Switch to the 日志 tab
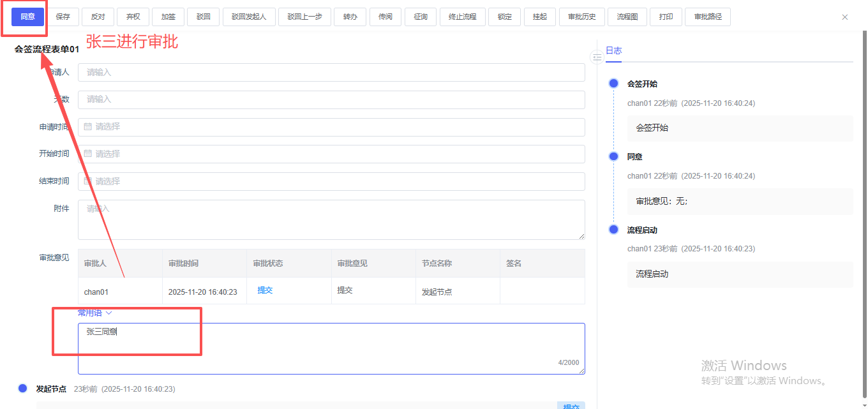The height and width of the screenshot is (409, 868). pos(613,51)
